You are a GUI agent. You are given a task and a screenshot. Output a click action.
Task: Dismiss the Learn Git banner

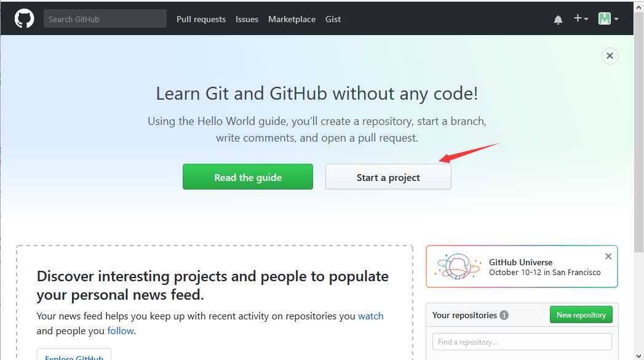(610, 56)
